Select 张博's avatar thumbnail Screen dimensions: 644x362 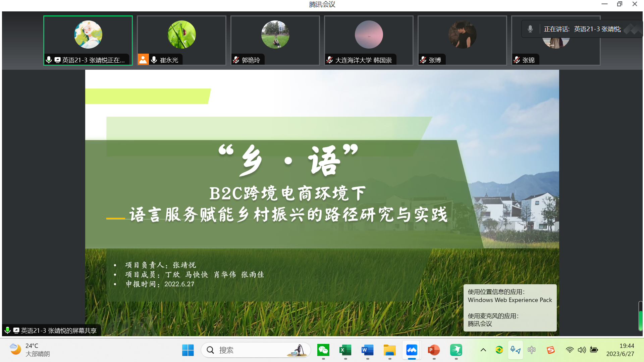pyautogui.click(x=463, y=35)
